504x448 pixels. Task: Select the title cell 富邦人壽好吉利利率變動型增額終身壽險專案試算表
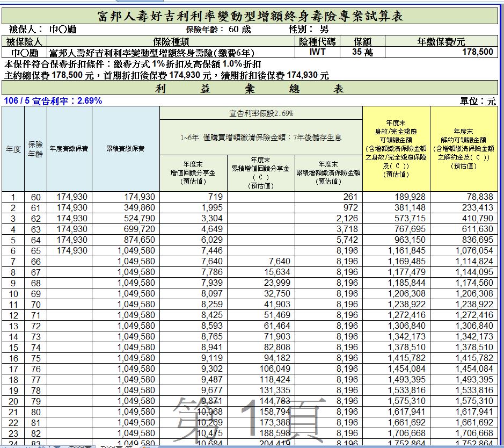pyautogui.click(x=250, y=16)
